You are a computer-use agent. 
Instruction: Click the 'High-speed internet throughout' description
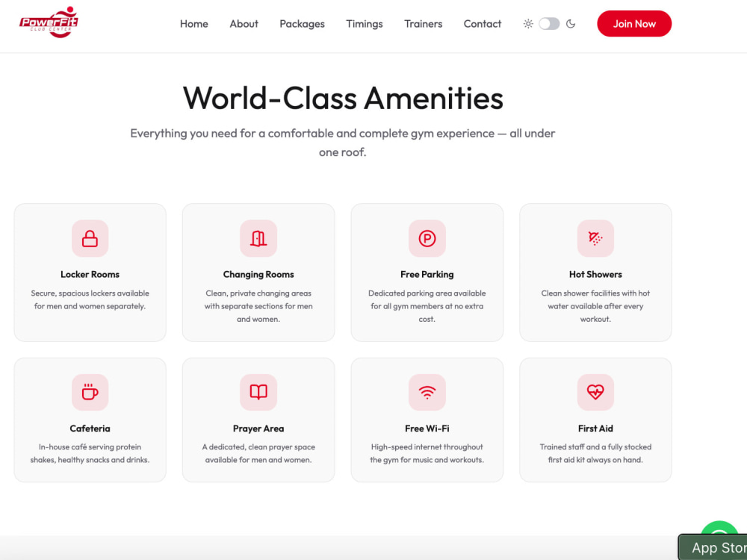point(427,453)
